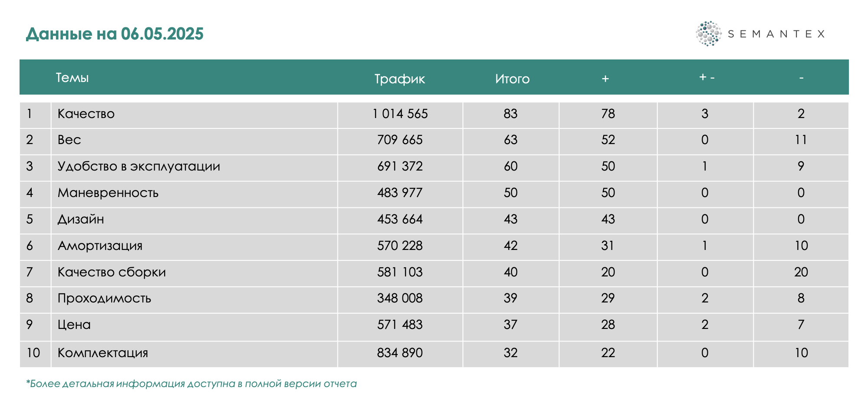
Task: Click the Темы column header
Action: pyautogui.click(x=72, y=78)
